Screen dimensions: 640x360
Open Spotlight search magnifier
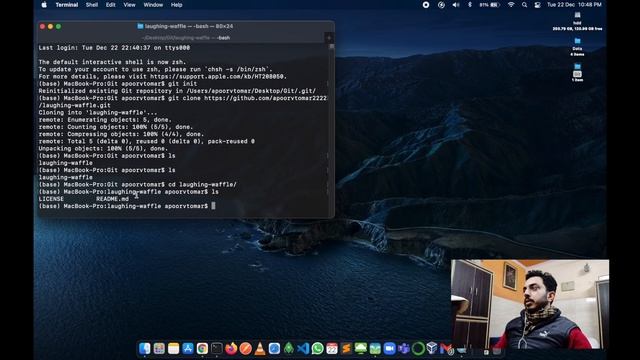click(x=524, y=5)
